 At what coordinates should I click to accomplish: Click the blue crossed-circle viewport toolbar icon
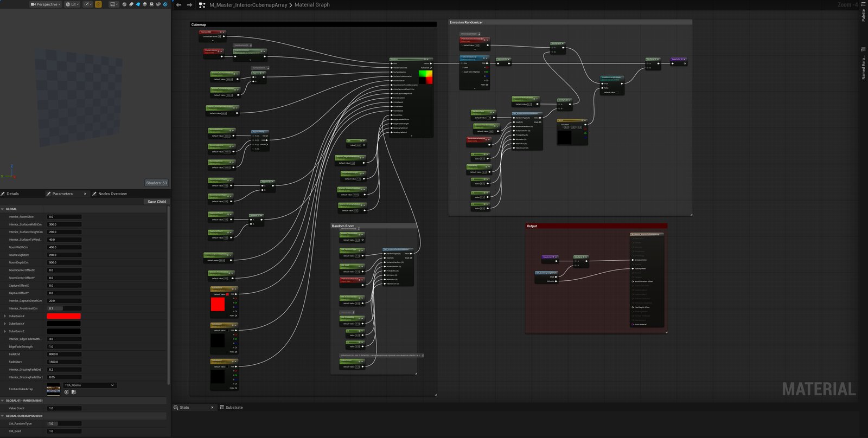(165, 4)
